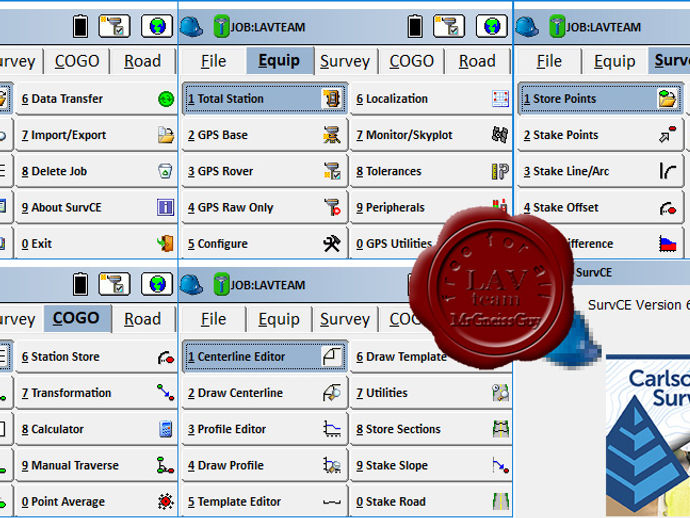Click the Stake Road icon
This screenshot has height=518, width=690.
[x=501, y=501]
